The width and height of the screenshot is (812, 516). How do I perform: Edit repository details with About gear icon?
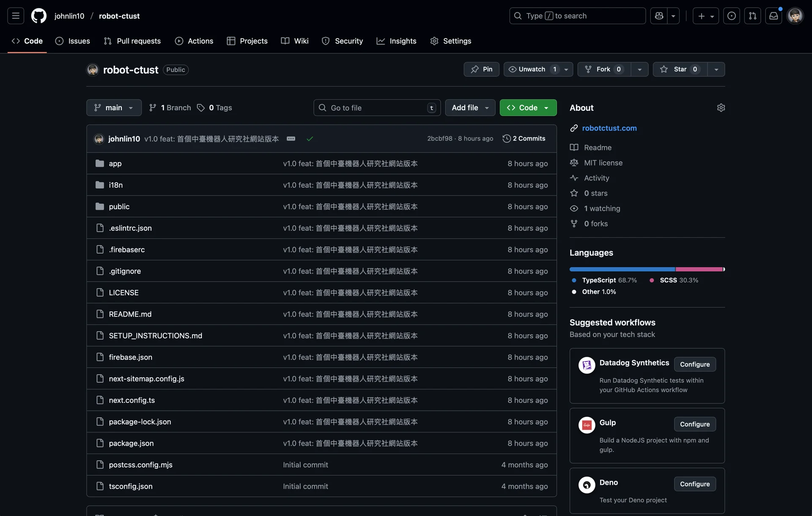[x=721, y=108]
